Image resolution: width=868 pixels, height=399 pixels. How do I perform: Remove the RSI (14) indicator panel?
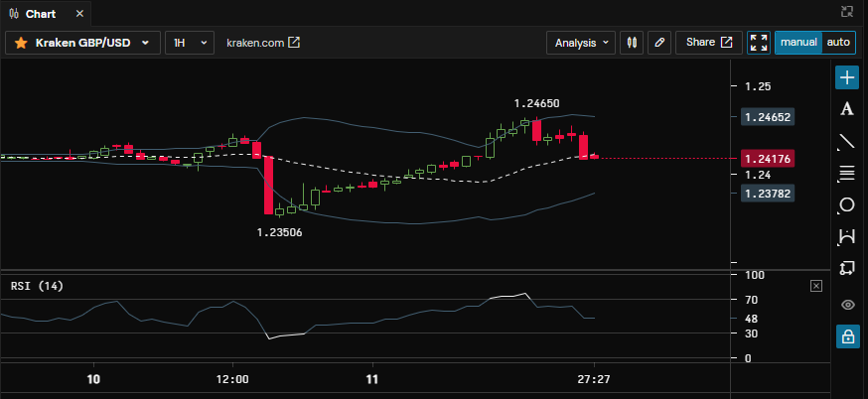816,286
